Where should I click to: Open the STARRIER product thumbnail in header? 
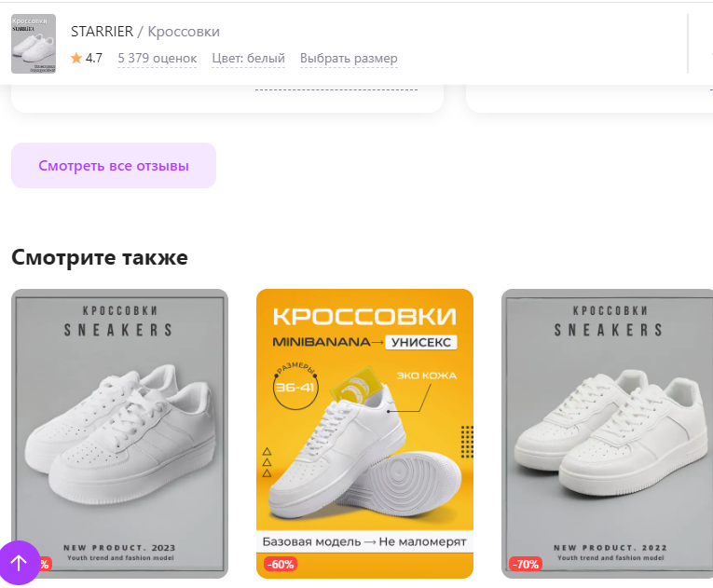click(34, 44)
